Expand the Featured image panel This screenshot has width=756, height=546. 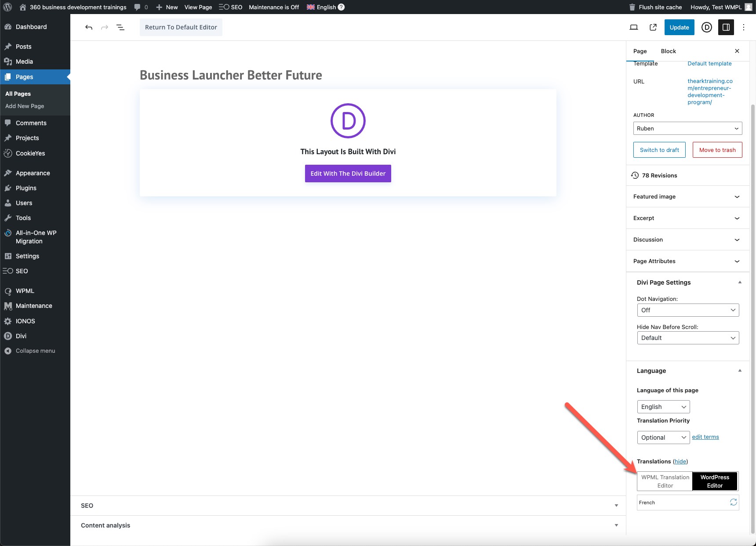687,197
